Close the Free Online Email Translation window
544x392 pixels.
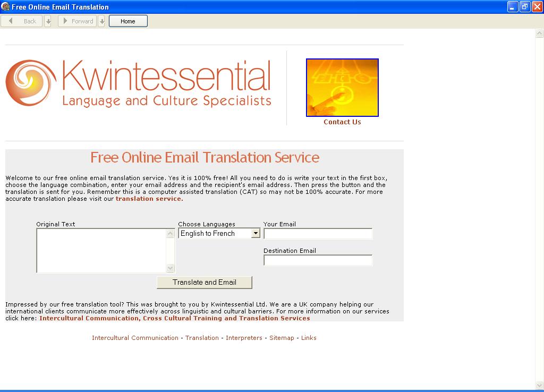tap(537, 6)
